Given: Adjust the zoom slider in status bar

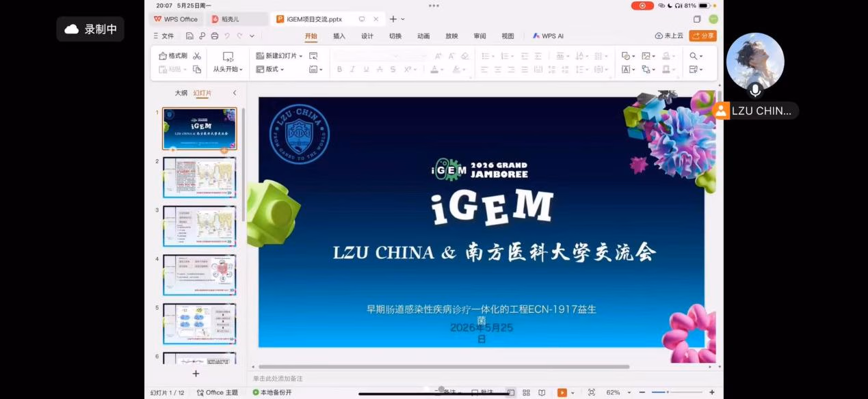Looking at the screenshot, I should click(676, 392).
